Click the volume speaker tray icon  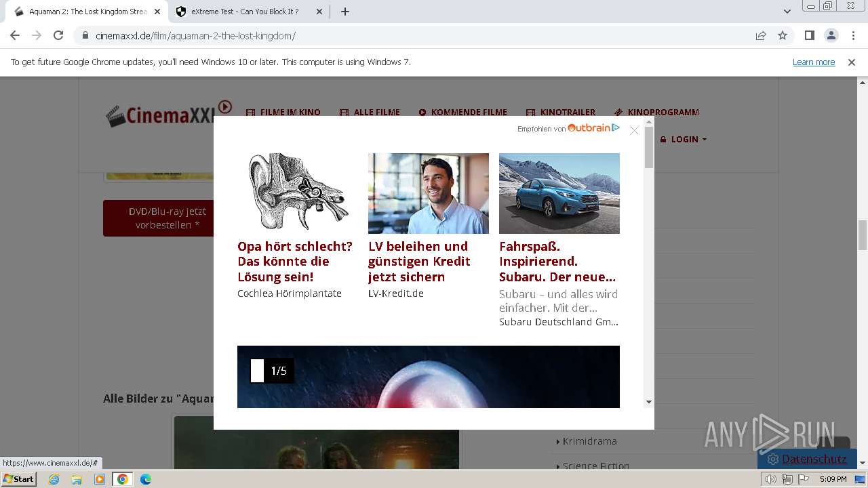click(x=771, y=479)
